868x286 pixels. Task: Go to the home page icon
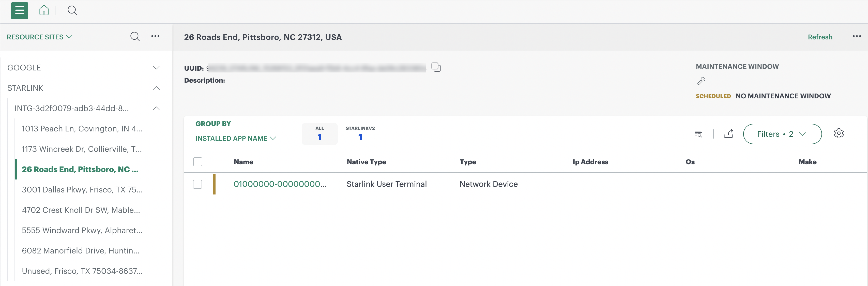pos(44,10)
